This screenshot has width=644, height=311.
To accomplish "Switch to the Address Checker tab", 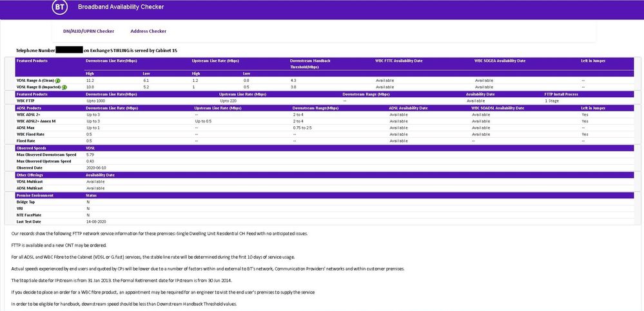I will tap(148, 31).
